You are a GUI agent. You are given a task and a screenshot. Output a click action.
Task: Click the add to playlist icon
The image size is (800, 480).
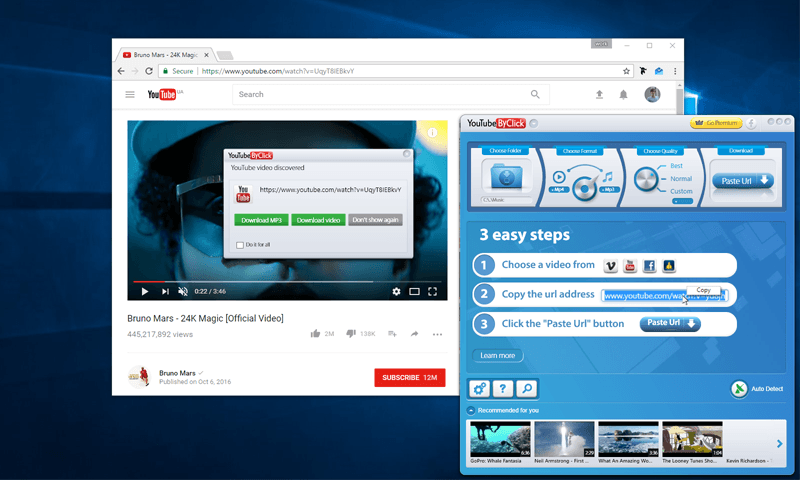pos(392,334)
